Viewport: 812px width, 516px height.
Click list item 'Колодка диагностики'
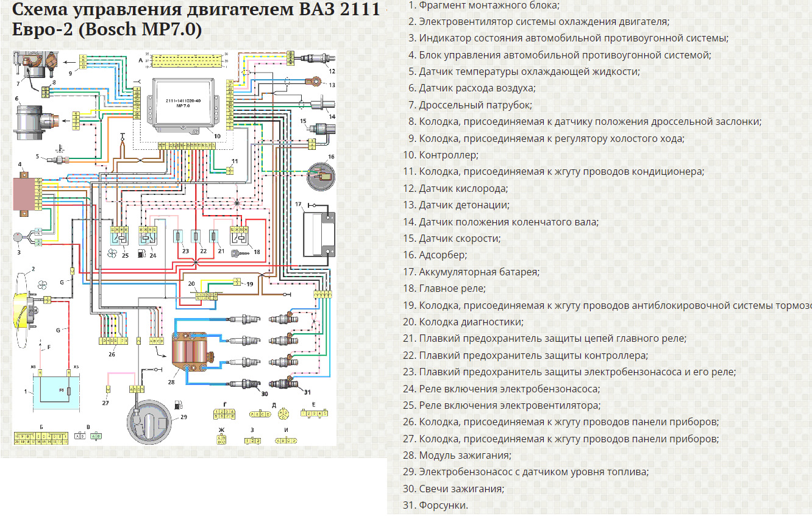[471, 322]
